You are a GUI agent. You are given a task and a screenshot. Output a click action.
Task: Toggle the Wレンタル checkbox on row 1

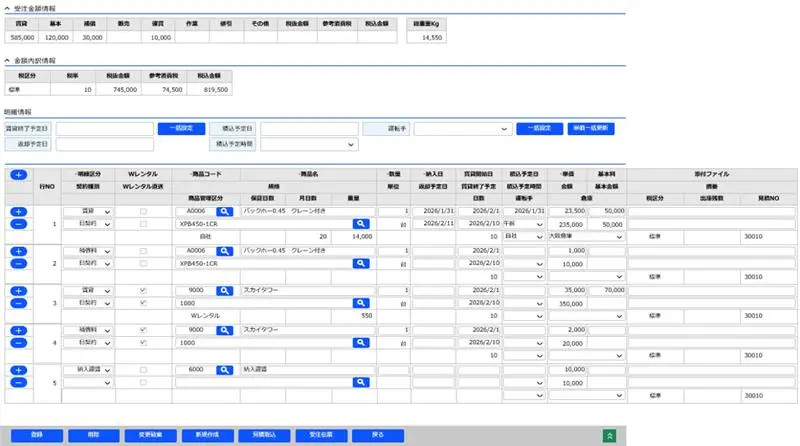click(x=143, y=211)
